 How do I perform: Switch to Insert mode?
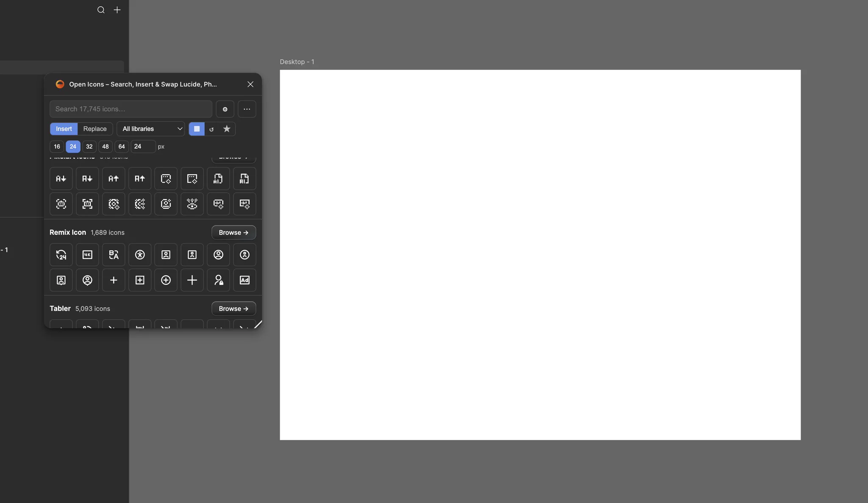(64, 129)
